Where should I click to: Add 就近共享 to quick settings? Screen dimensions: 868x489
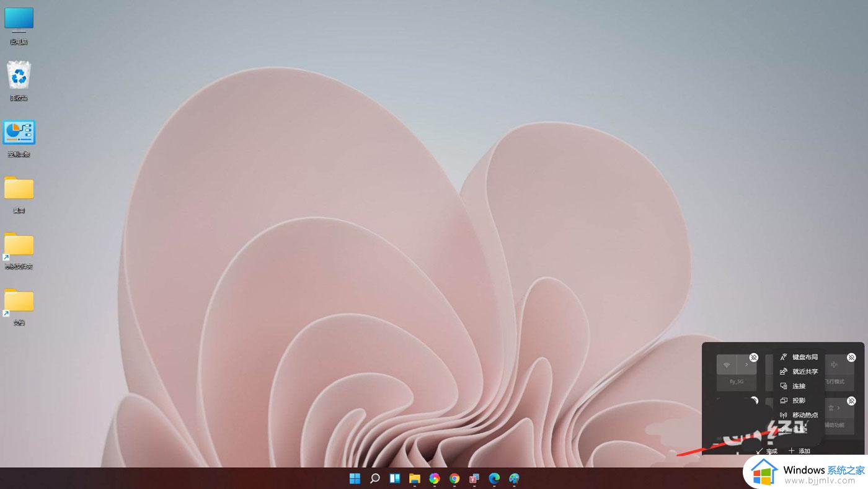[799, 372]
